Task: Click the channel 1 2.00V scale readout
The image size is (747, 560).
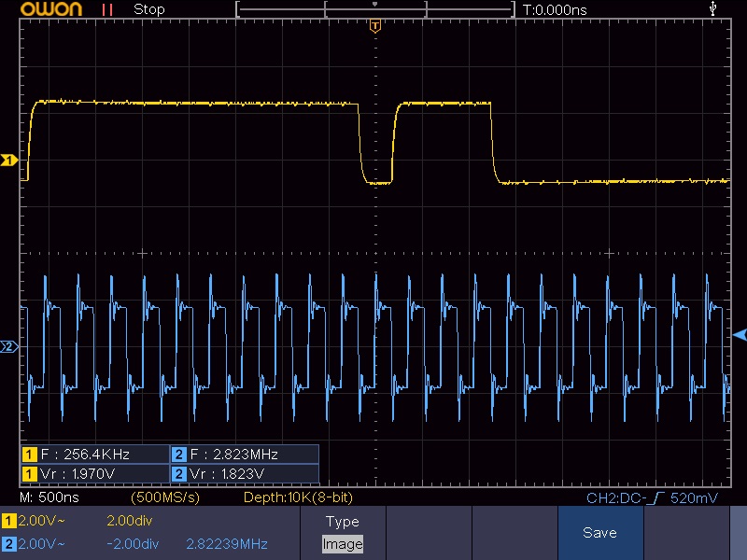Action: point(41,521)
